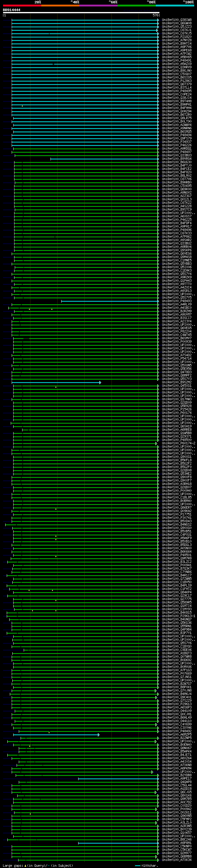Click hit UniRef100_Q29371
The width and height of the screenshot is (197, 868).
tap(177, 436)
